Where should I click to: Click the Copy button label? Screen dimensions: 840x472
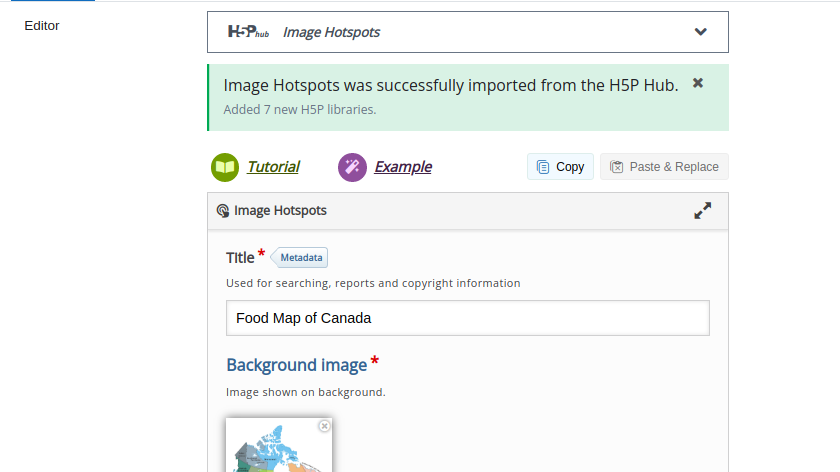[570, 167]
